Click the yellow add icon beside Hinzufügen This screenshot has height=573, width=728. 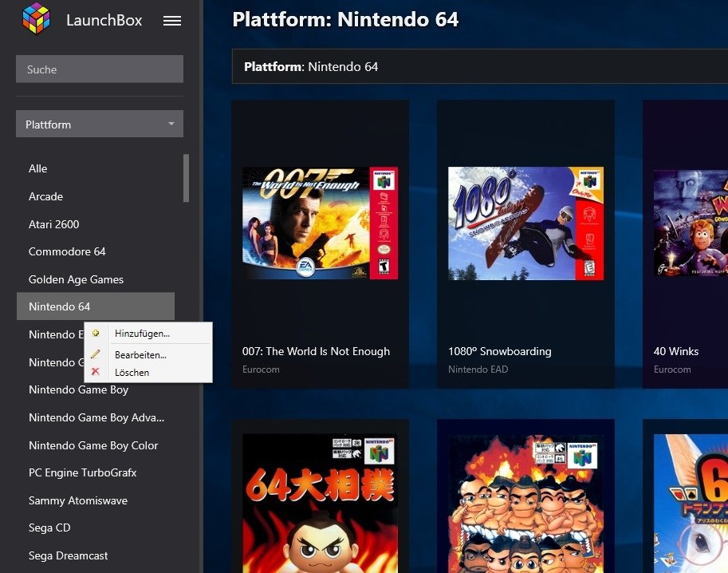click(96, 333)
